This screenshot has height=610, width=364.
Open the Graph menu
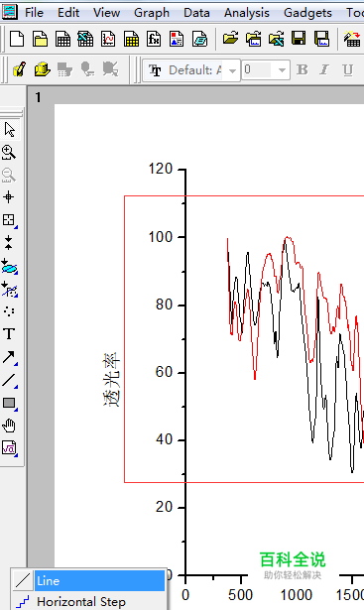pos(152,13)
